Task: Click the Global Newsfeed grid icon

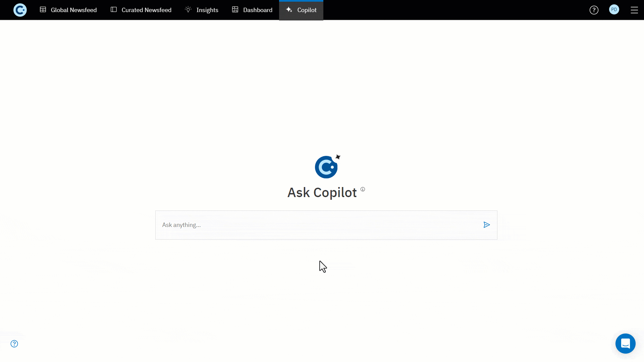Action: [43, 10]
